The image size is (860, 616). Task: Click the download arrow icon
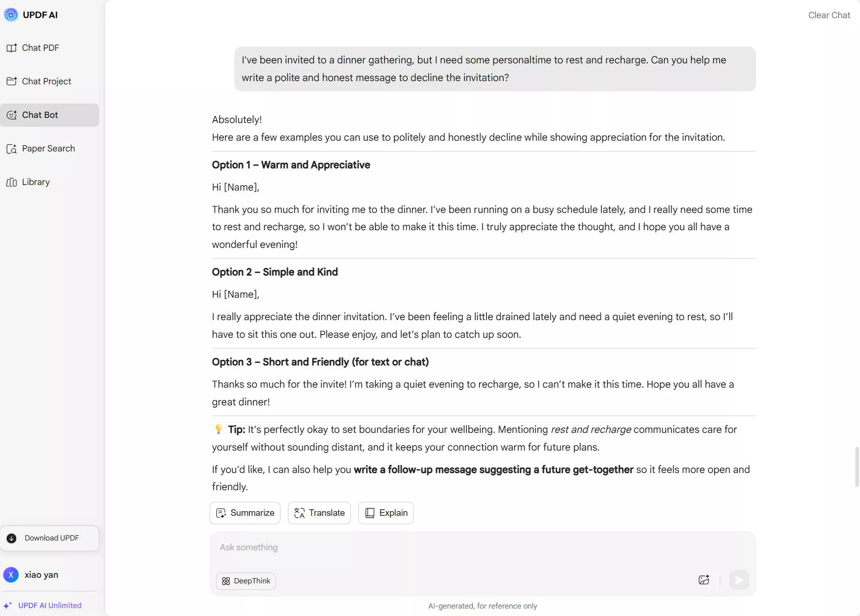pyautogui.click(x=12, y=539)
